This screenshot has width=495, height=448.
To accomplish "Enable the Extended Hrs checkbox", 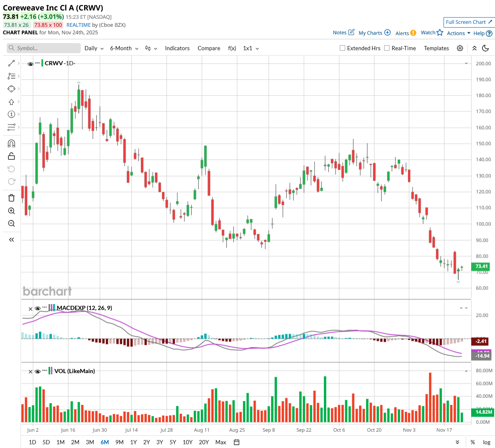I will [x=342, y=48].
